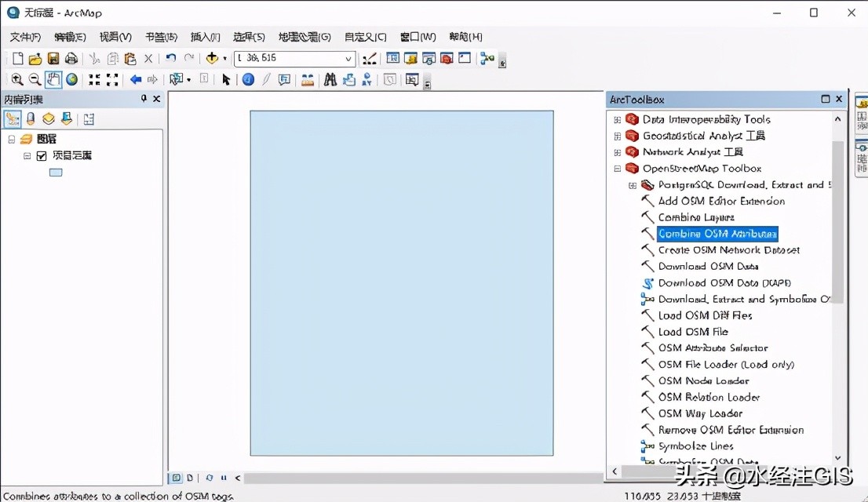
Task: Click the Refresh map button
Action: [x=210, y=478]
